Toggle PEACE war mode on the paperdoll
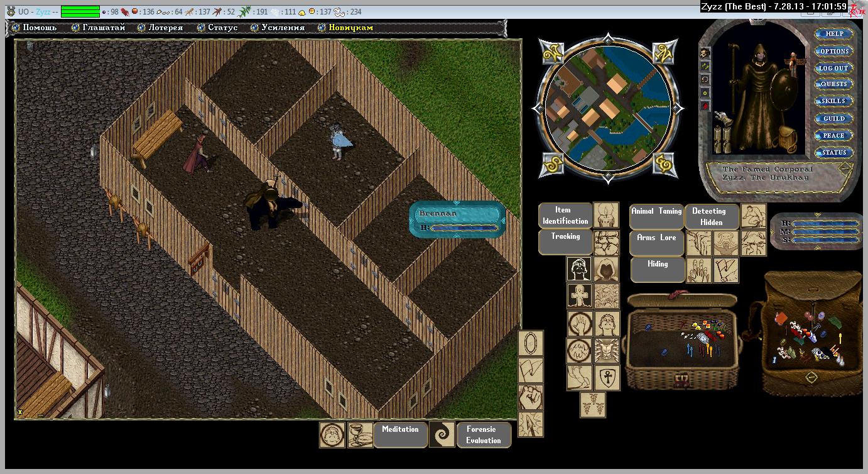 [x=833, y=135]
